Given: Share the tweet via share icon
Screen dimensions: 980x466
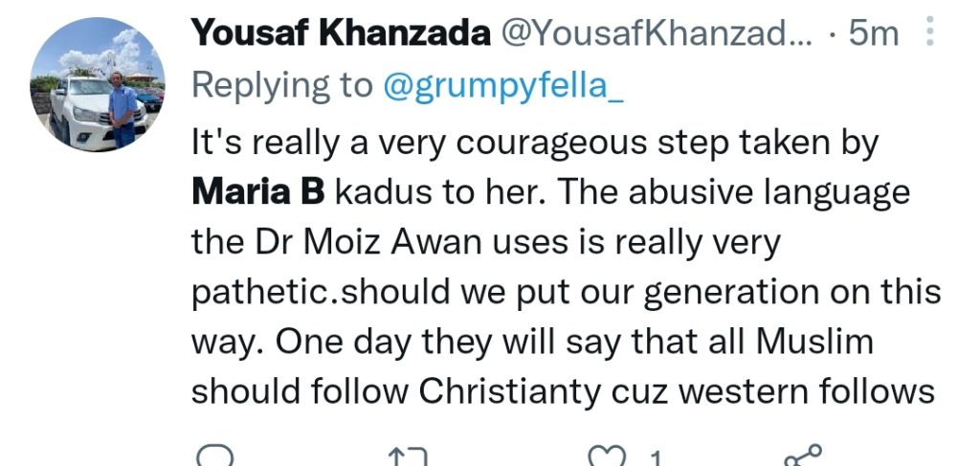Looking at the screenshot, I should tap(803, 457).
